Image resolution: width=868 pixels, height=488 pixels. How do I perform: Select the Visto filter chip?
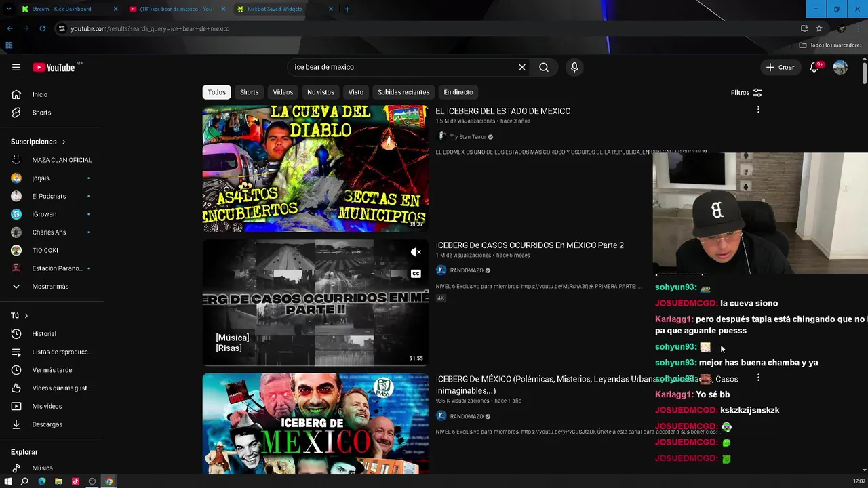click(x=356, y=92)
